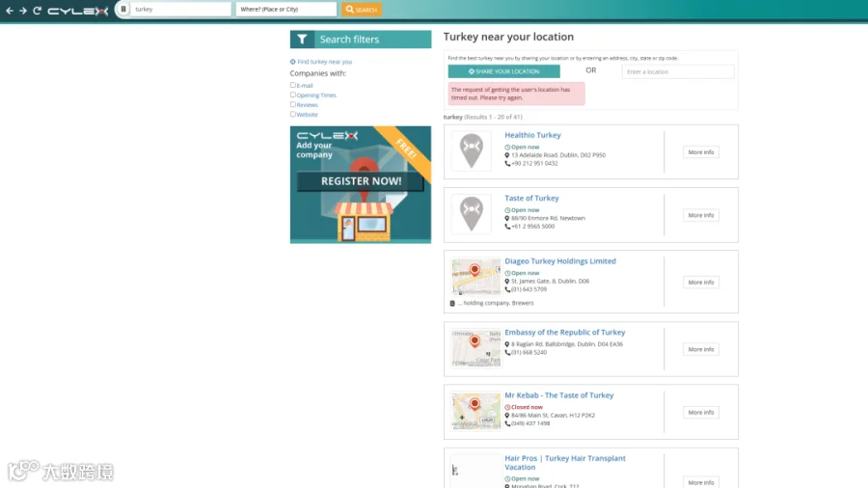Screen dimensions: 868x488
Task: Open the Taste of Turkey listing title
Action: (x=531, y=198)
